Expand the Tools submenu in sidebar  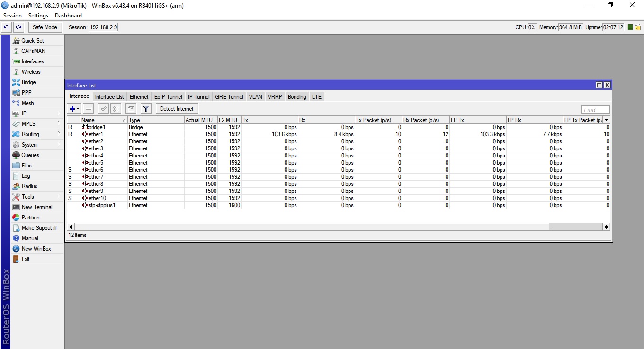[x=37, y=197]
